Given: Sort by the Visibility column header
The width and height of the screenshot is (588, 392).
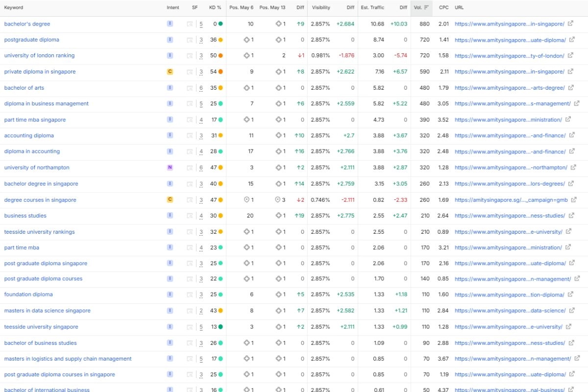Looking at the screenshot, I should [321, 7].
